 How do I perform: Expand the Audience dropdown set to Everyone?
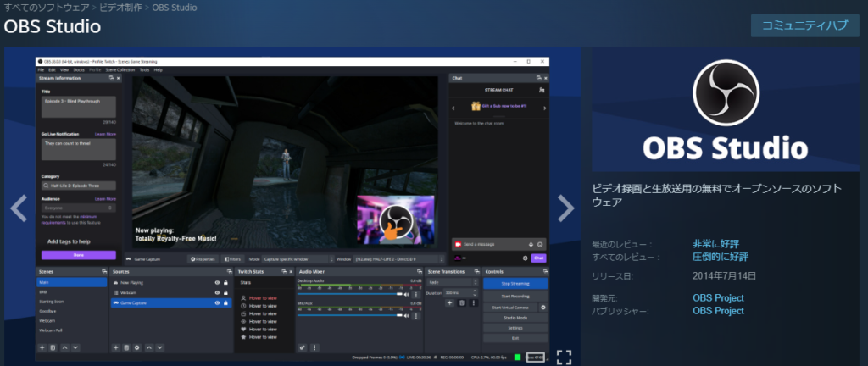(78, 206)
